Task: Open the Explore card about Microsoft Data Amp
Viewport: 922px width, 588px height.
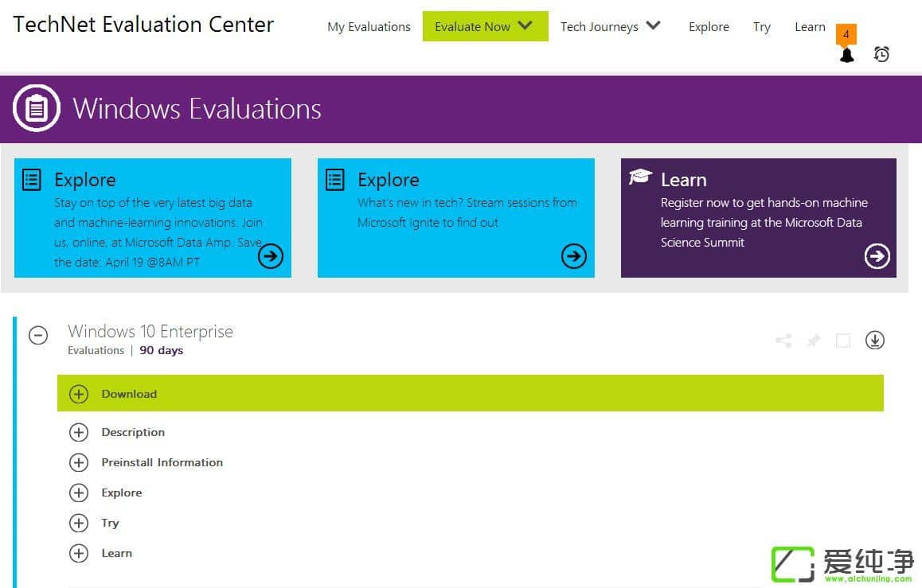Action: point(153,218)
